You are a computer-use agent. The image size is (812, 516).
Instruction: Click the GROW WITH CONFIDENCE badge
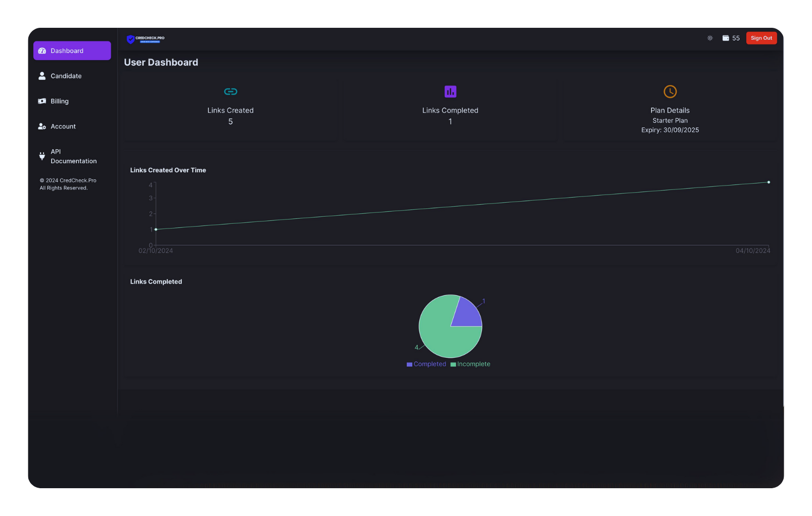click(x=150, y=42)
